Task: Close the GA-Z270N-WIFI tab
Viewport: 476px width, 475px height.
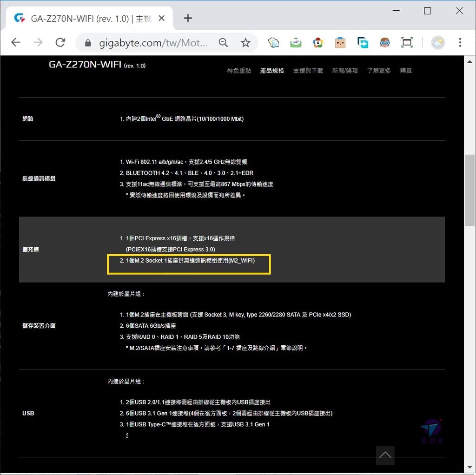Action: click(161, 18)
